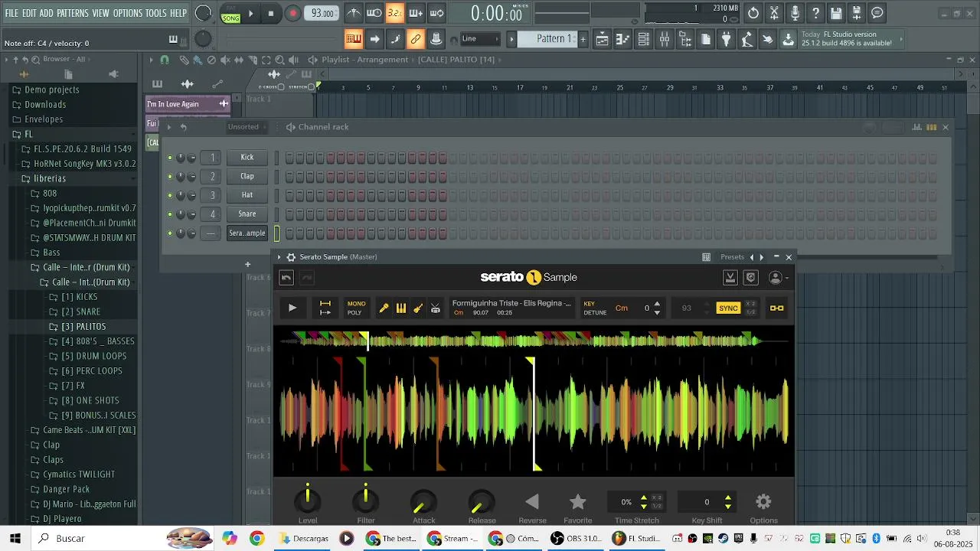Click the Favorite star icon
The height and width of the screenshot is (551, 980).
(x=578, y=502)
